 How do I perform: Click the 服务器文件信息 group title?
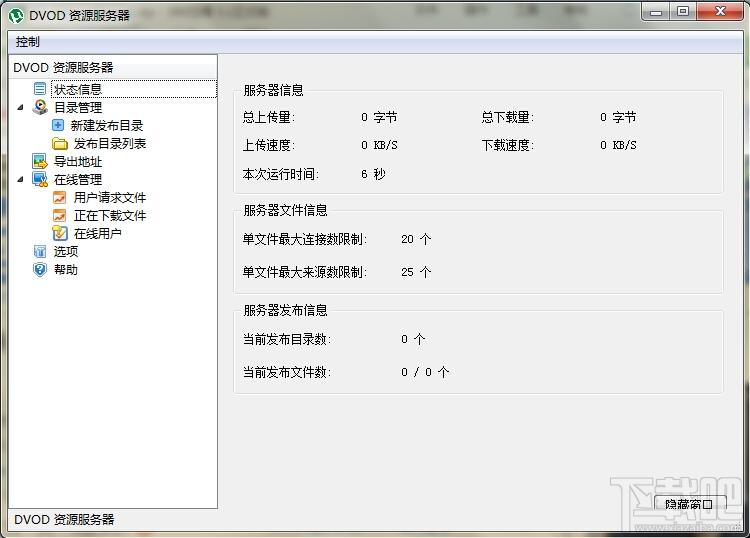(285, 210)
